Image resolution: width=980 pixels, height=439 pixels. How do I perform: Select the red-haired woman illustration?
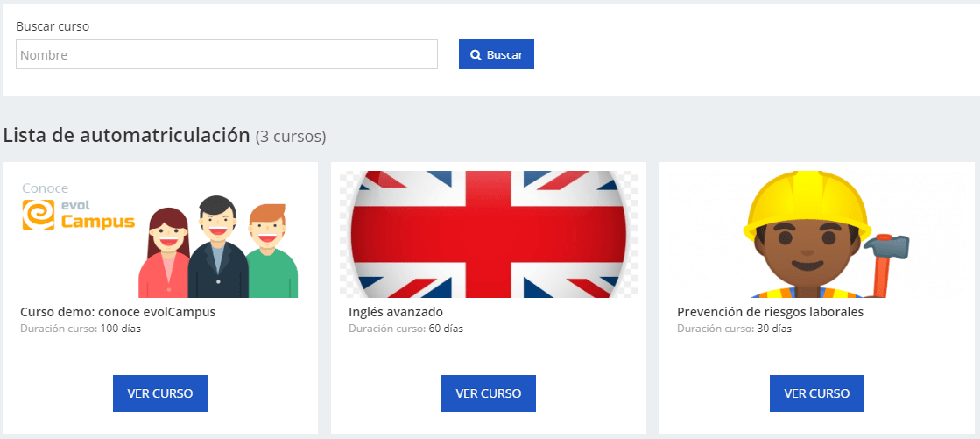164,254
